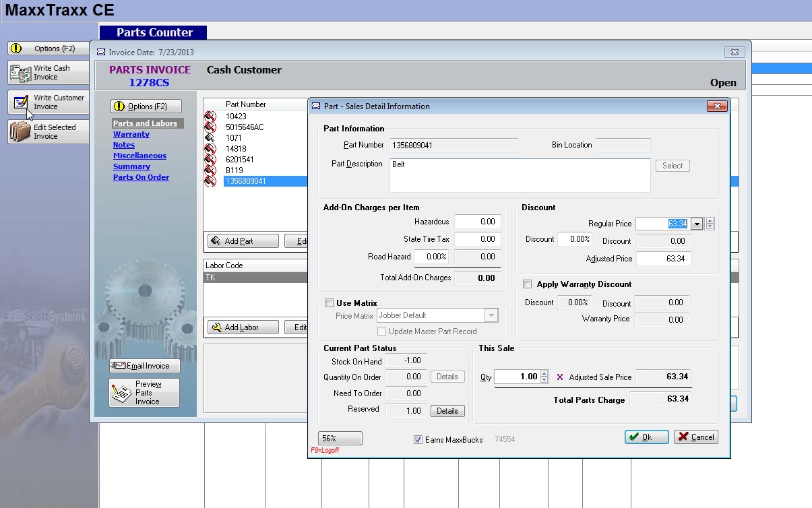Viewport: 812px width, 508px height.
Task: Click the part icon beside 6201541
Action: (x=211, y=160)
